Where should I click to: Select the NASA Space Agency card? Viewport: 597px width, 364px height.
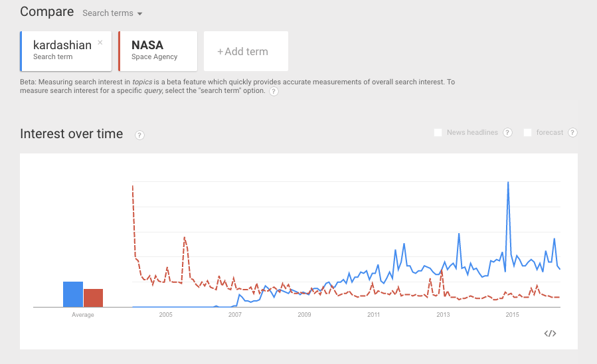point(157,51)
